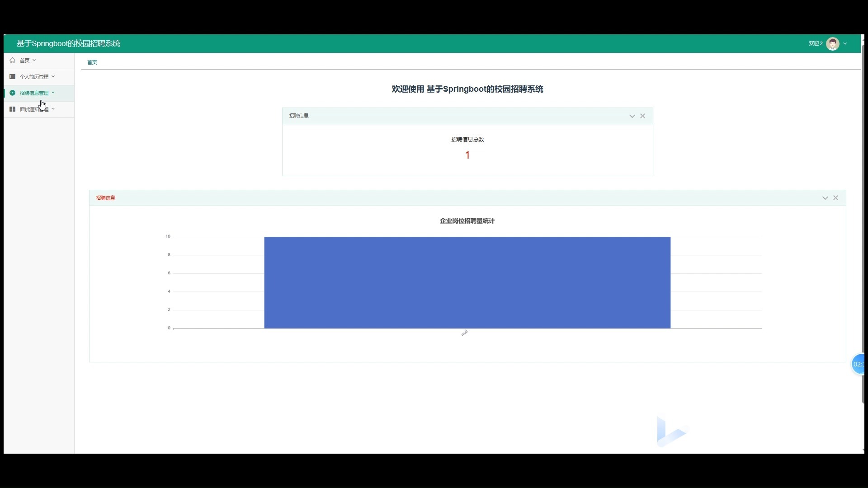Click the home icon in sidebar
This screenshot has height=488, width=868.
[x=12, y=61]
